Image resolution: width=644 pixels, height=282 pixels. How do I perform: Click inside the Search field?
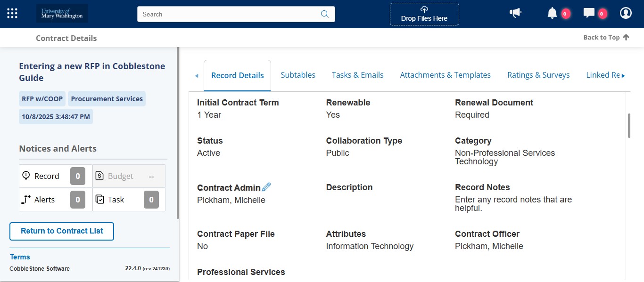click(x=226, y=14)
